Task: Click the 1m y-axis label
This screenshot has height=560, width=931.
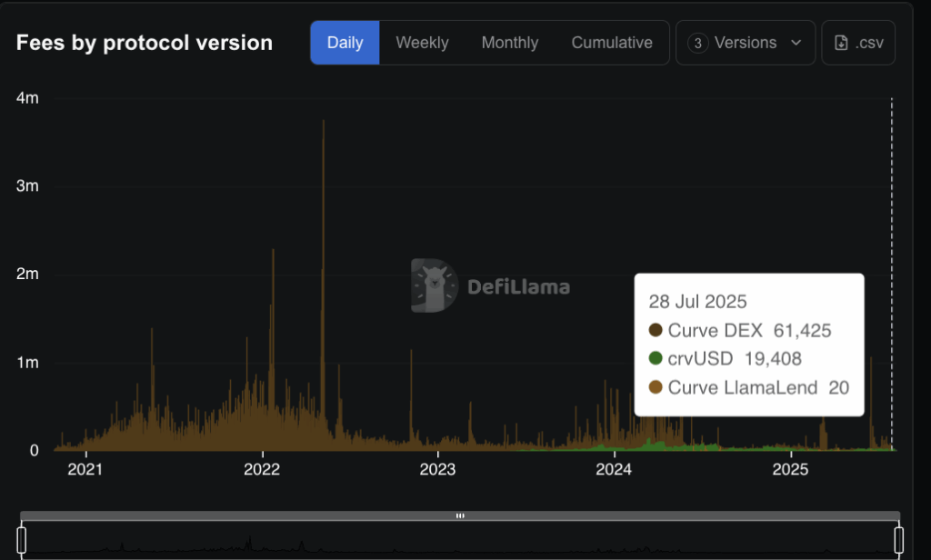Action: [27, 362]
